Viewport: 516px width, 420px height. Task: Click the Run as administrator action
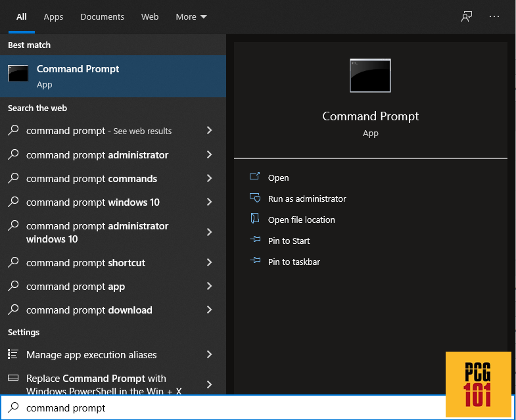coord(307,198)
